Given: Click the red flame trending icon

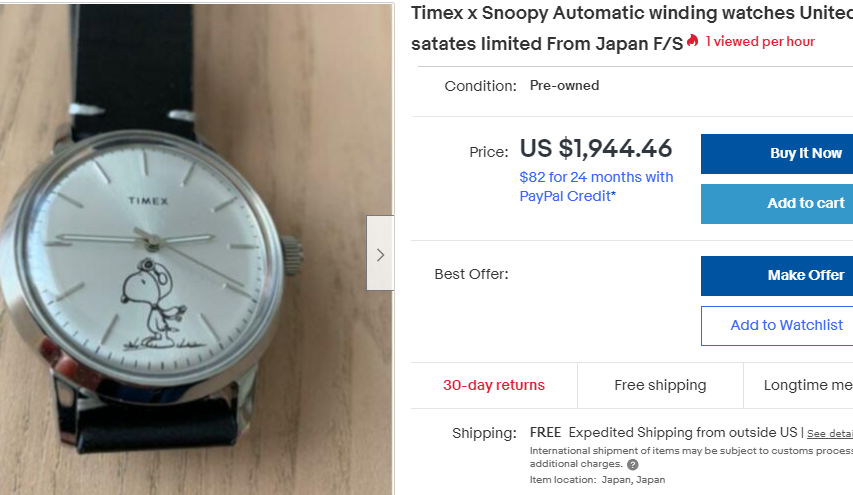Looking at the screenshot, I should click(x=693, y=41).
